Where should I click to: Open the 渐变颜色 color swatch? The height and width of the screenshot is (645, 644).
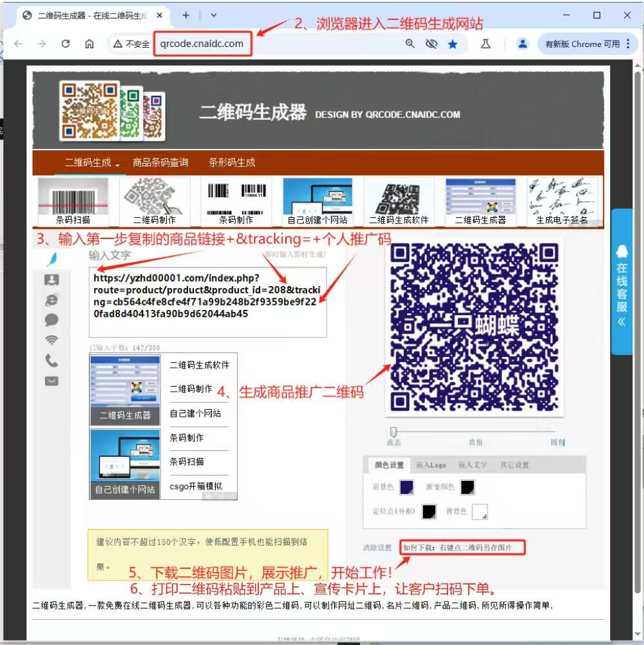467,487
